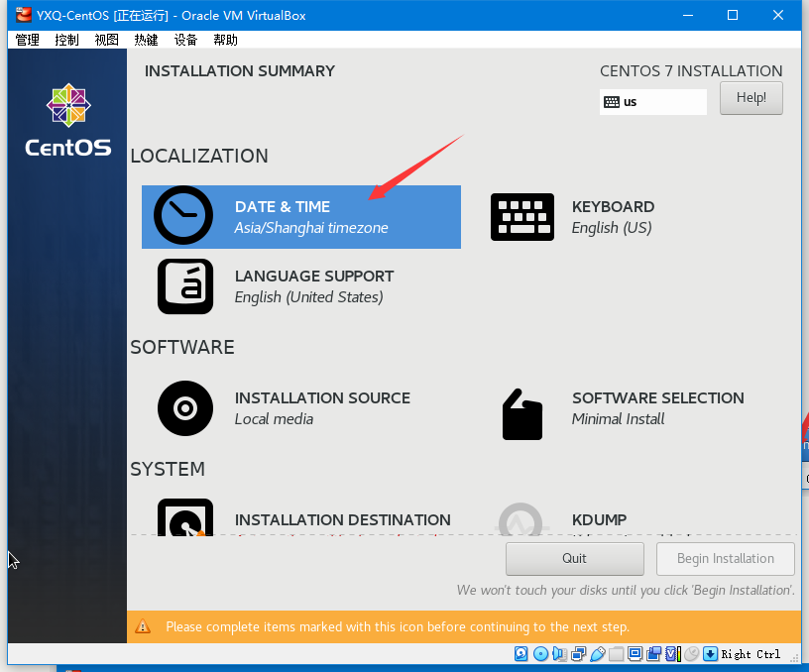Screen dimensions: 809x672
Task: Click the Installation Destination disk icon
Action: (x=185, y=519)
